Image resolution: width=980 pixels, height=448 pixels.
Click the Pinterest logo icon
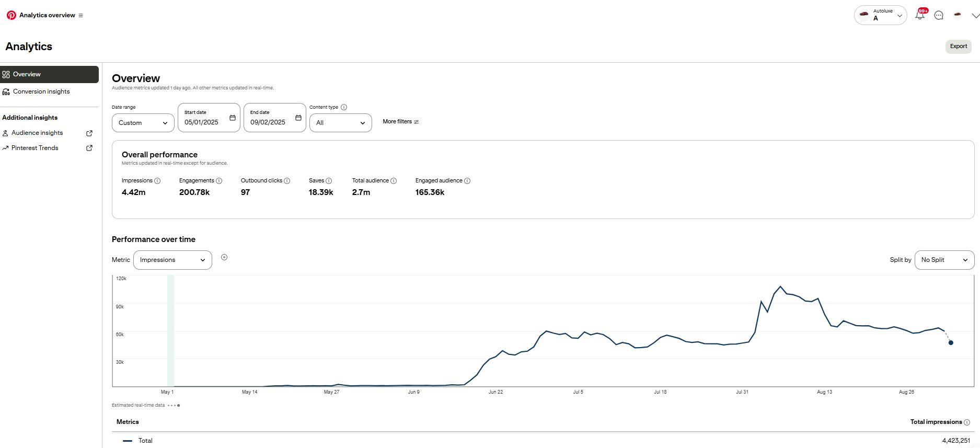11,15
